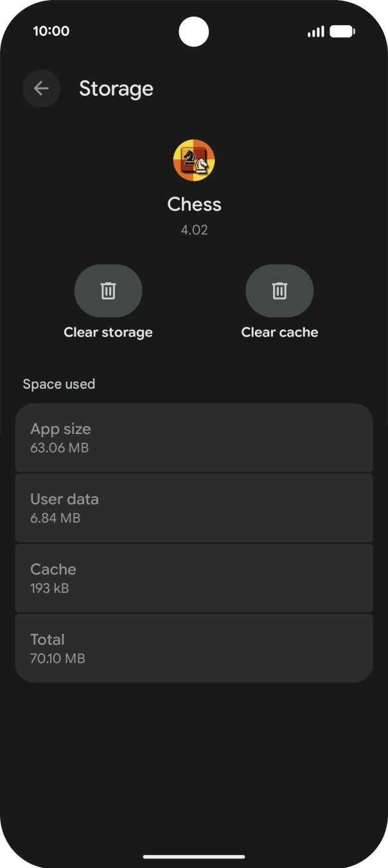Tap the Space used section label
Image resolution: width=388 pixels, height=868 pixels.
(59, 384)
